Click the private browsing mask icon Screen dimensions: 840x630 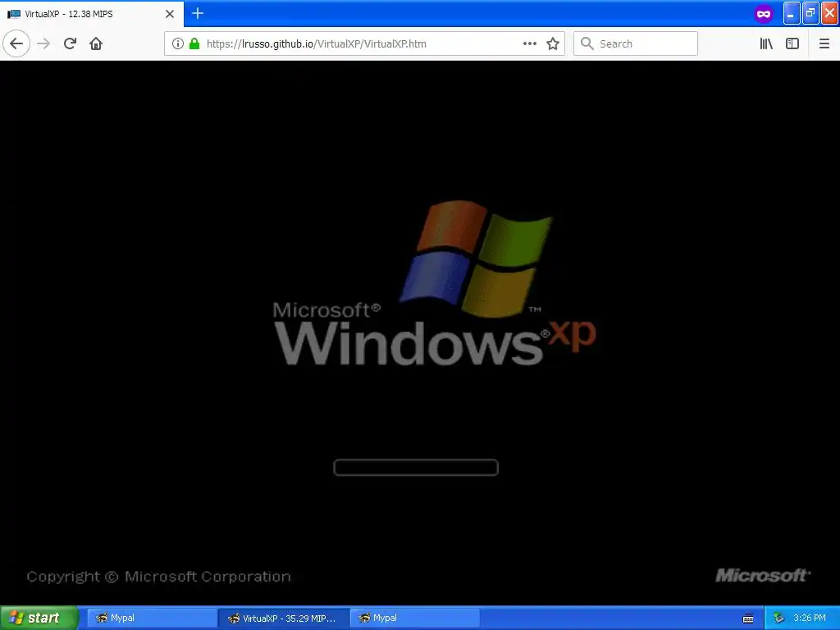tap(764, 14)
